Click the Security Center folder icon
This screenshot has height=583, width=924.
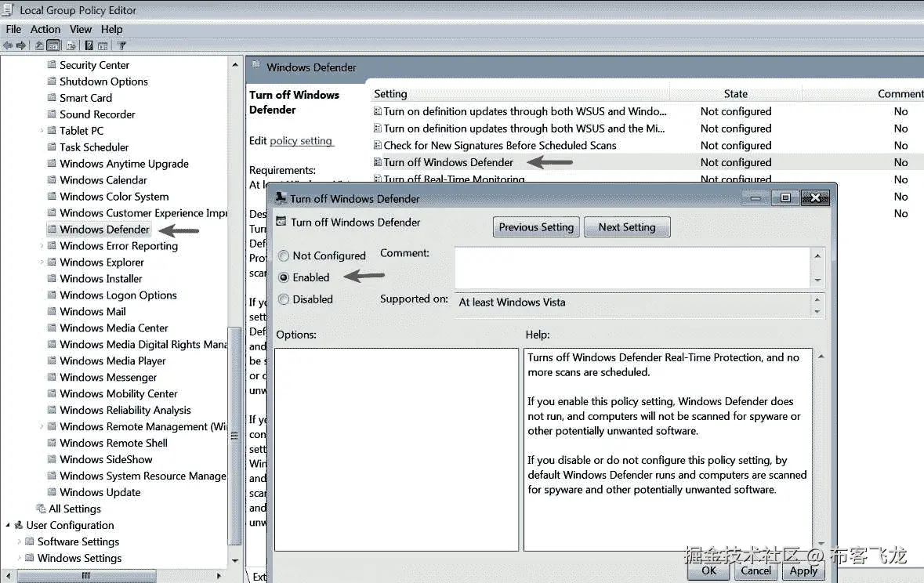tap(52, 65)
